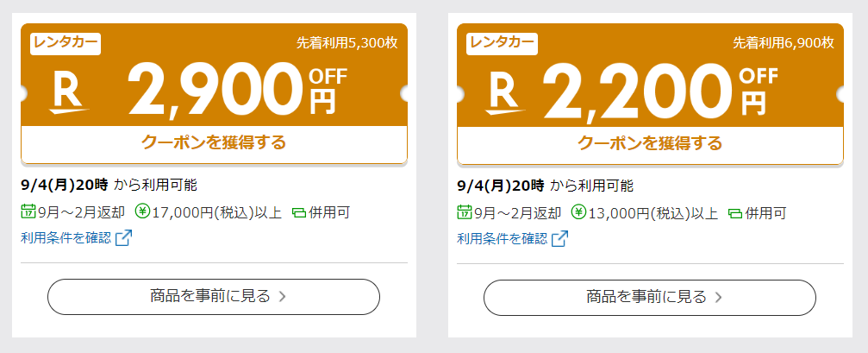This screenshot has height=353, width=868.
Task: Click calendar icon on 2,900円 coupon details
Action: pos(28,212)
